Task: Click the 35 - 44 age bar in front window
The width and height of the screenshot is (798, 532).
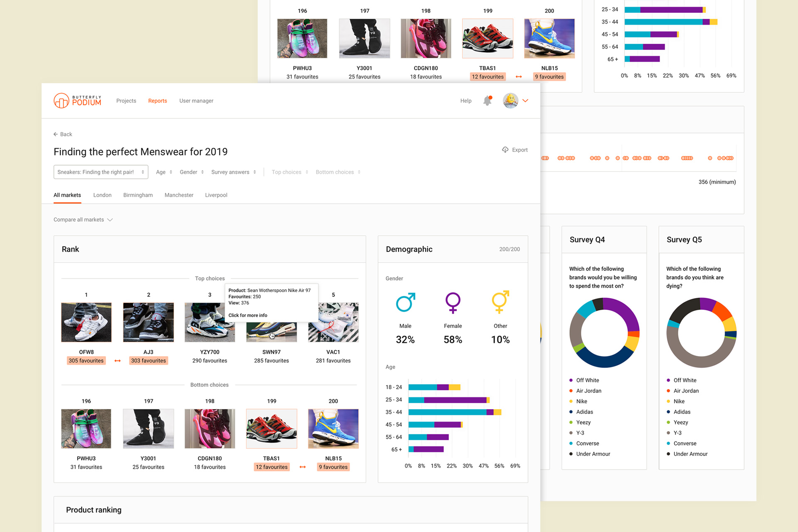Action: pyautogui.click(x=455, y=412)
